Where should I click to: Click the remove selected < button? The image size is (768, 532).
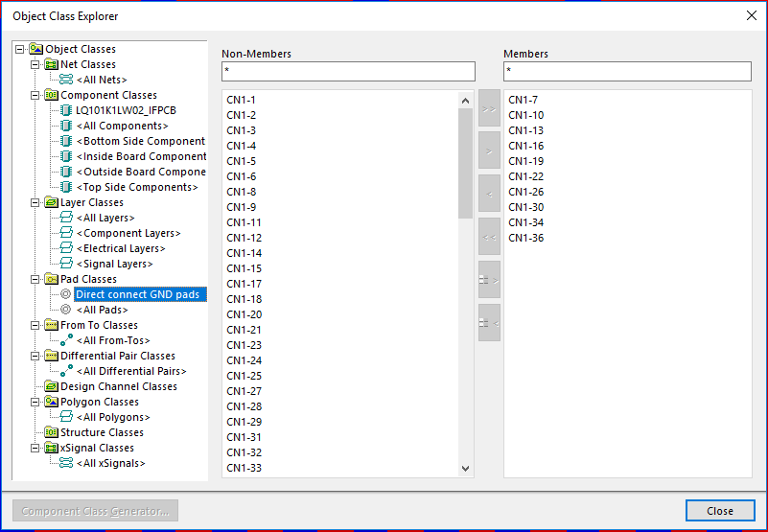[489, 194]
